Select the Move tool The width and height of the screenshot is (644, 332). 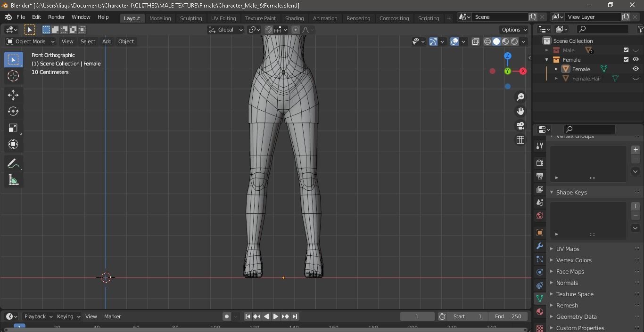point(13,95)
